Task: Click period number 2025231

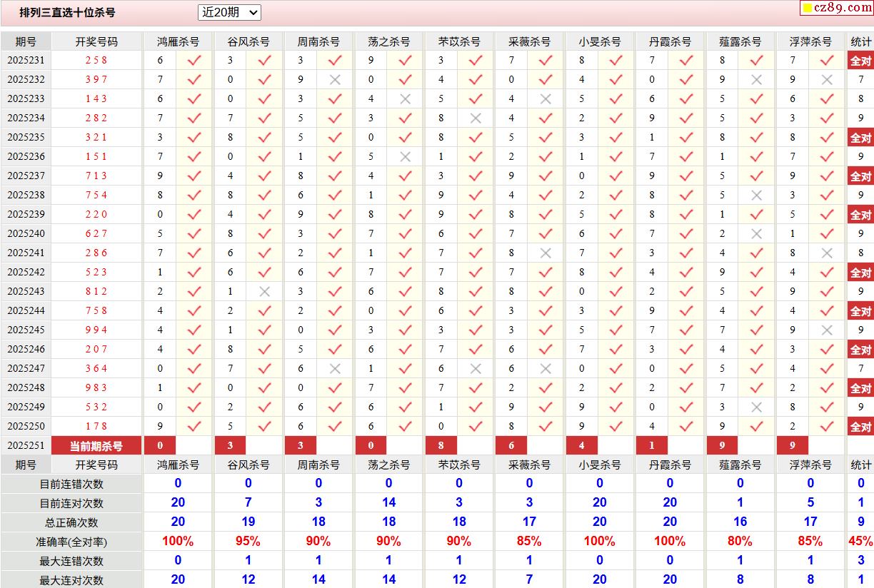Action: click(x=26, y=61)
